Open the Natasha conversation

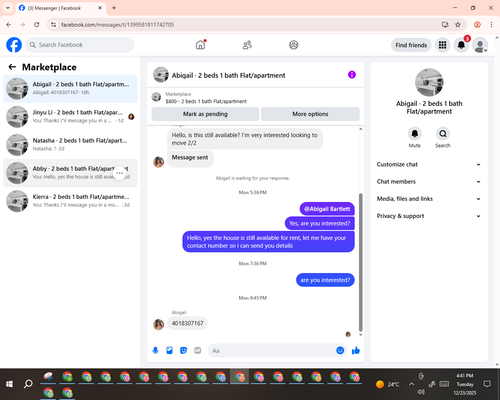point(70,145)
